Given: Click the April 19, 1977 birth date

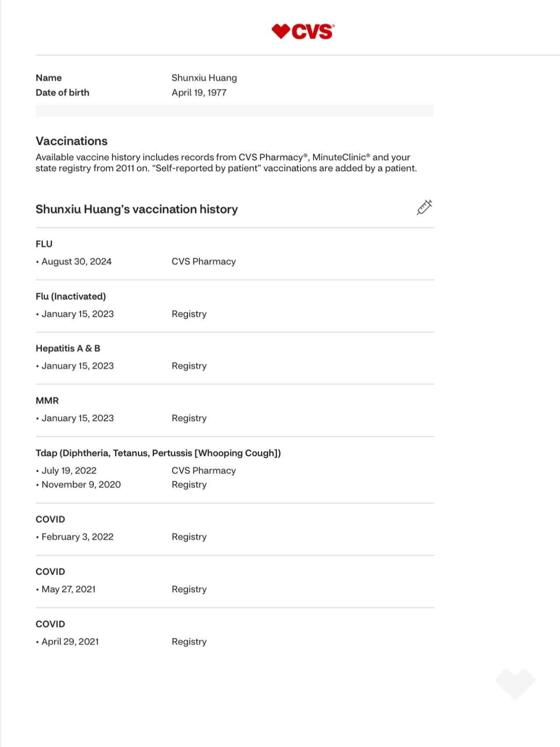Looking at the screenshot, I should click(x=199, y=93).
